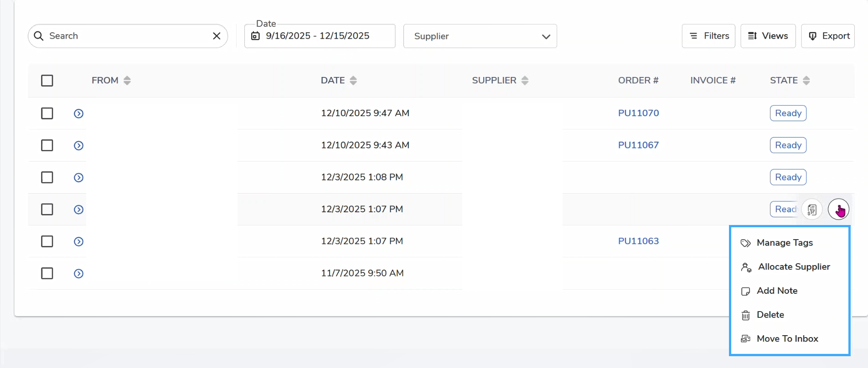This screenshot has width=868, height=368.
Task: Select checkbox for 12/3/2025 1:08 PM row
Action: (x=47, y=177)
